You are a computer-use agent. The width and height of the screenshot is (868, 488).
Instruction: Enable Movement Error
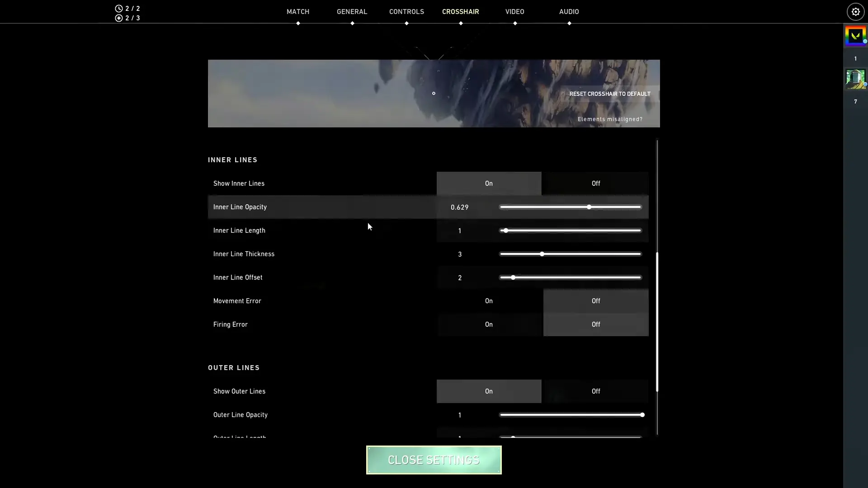489,300
